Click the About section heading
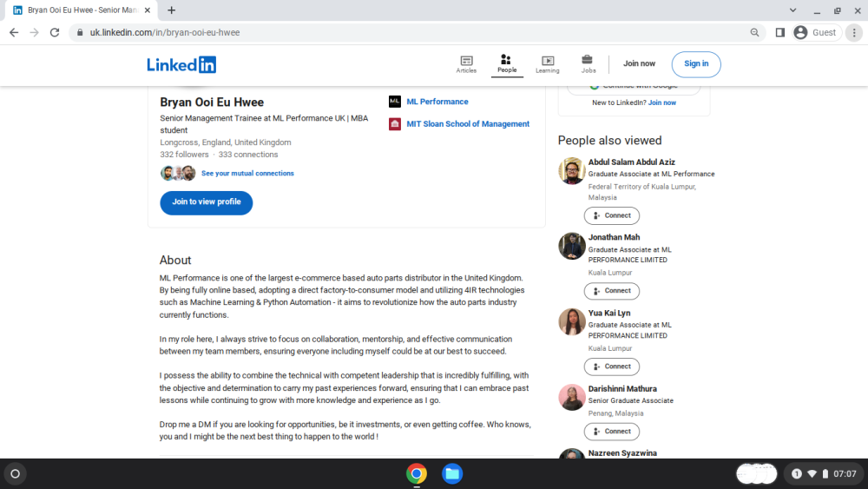 pyautogui.click(x=175, y=261)
